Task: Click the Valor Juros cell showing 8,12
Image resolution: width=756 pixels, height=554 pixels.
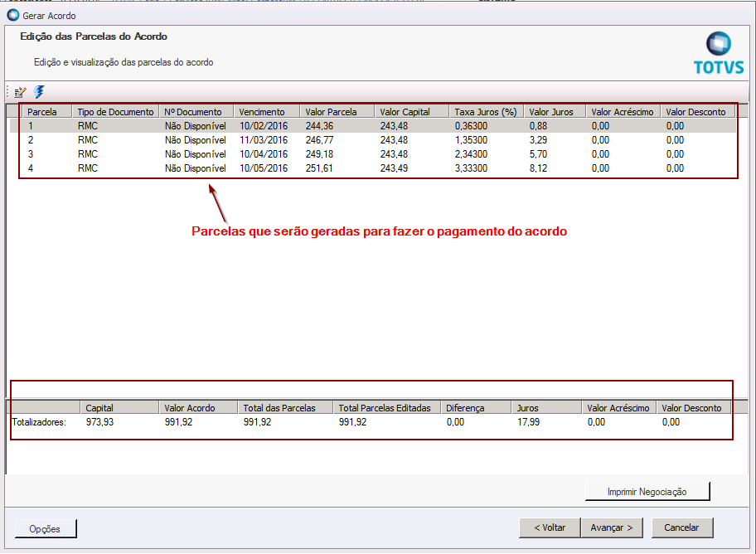Action: [538, 168]
